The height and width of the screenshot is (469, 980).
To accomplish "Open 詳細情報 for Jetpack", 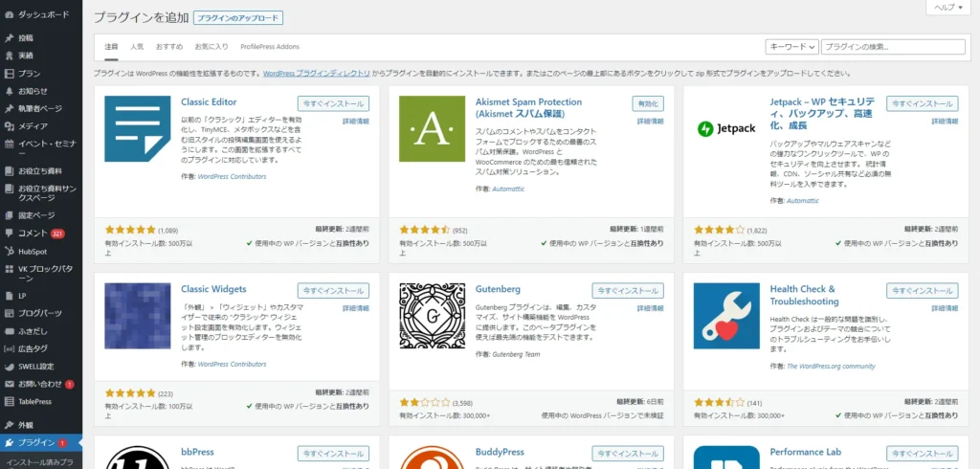I will click(945, 122).
